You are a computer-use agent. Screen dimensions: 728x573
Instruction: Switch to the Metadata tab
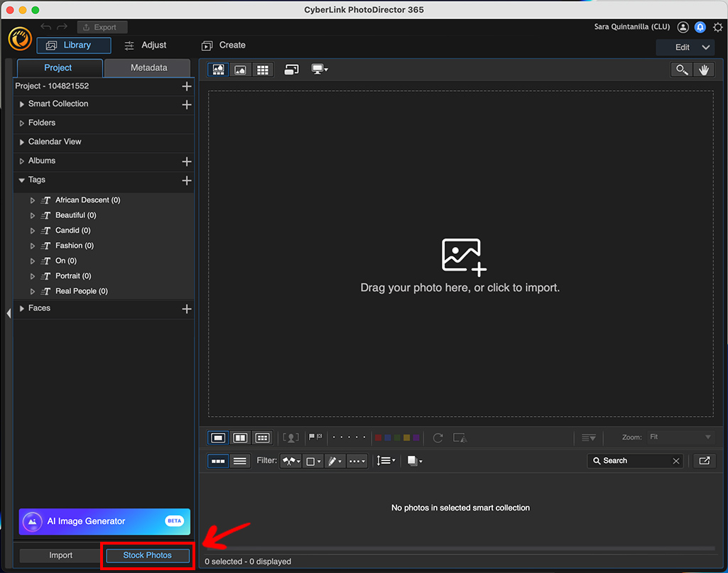coord(148,67)
